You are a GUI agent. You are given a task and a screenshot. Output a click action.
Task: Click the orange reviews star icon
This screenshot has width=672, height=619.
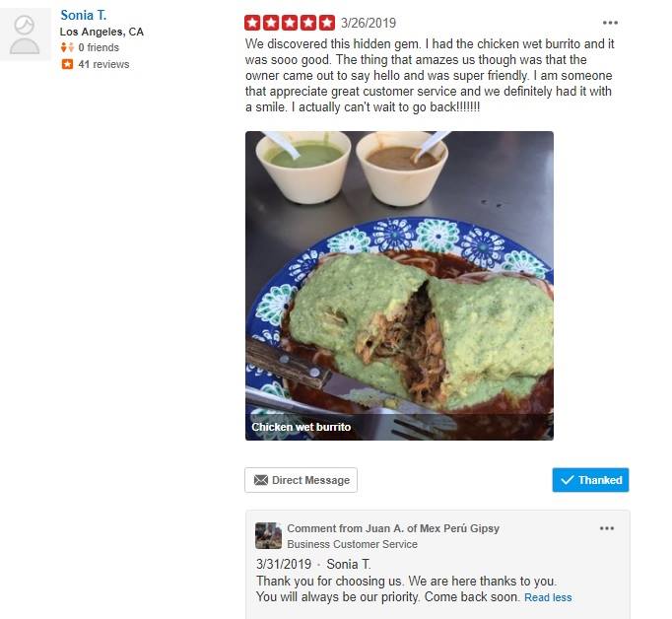point(67,64)
